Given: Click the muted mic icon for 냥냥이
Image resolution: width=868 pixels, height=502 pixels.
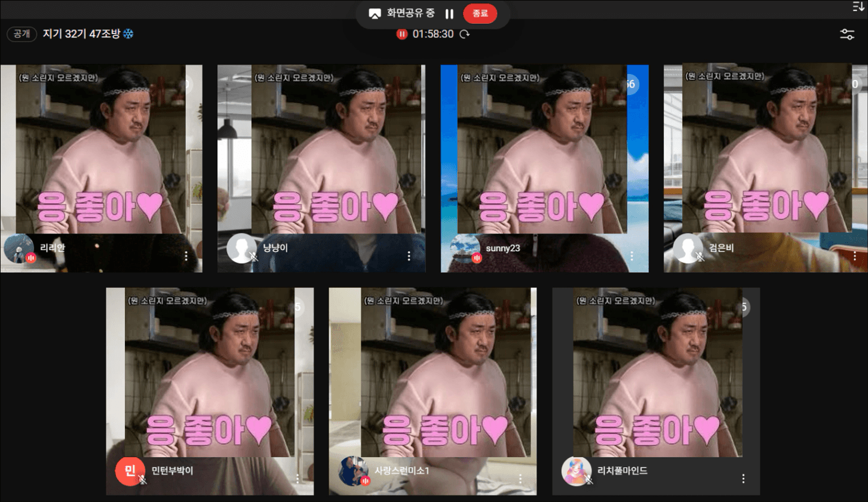Looking at the screenshot, I should coord(253,257).
